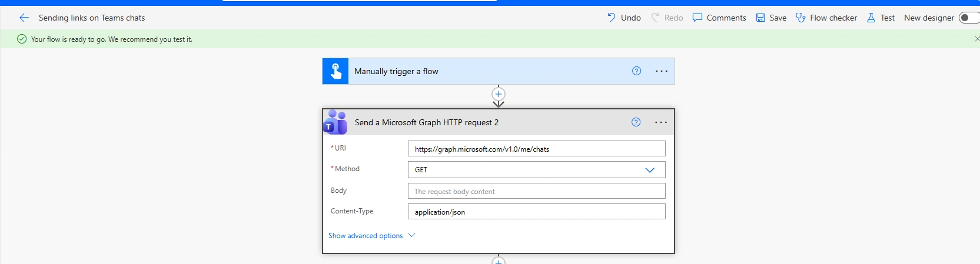Open the Comments panel
Screen dimensions: 980x264
[719, 18]
